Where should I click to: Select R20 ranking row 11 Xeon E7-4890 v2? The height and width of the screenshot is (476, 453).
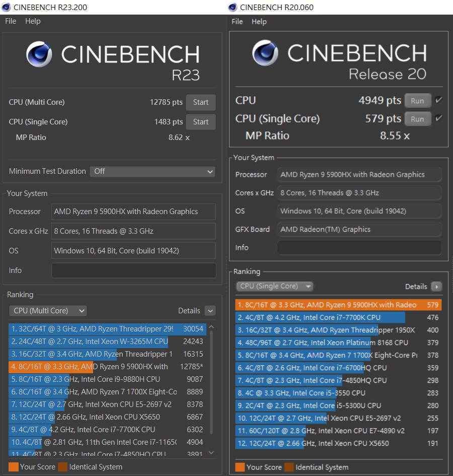point(338,431)
